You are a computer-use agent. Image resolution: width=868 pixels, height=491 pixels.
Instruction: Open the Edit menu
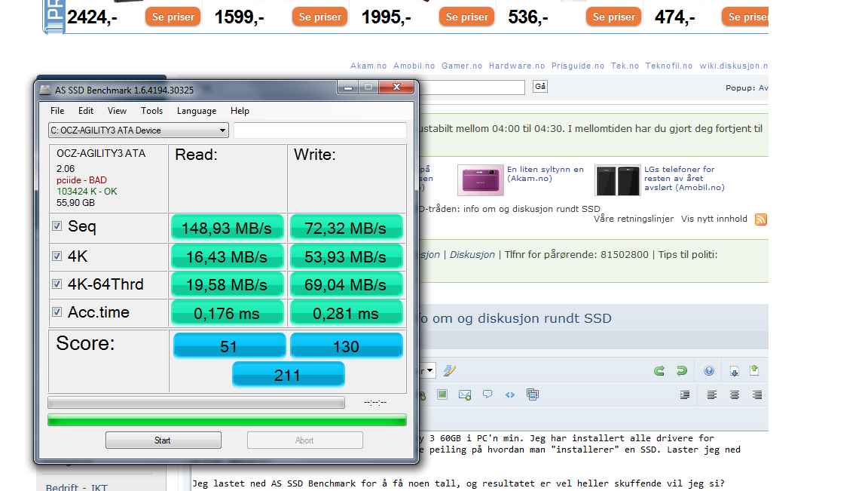coord(85,111)
